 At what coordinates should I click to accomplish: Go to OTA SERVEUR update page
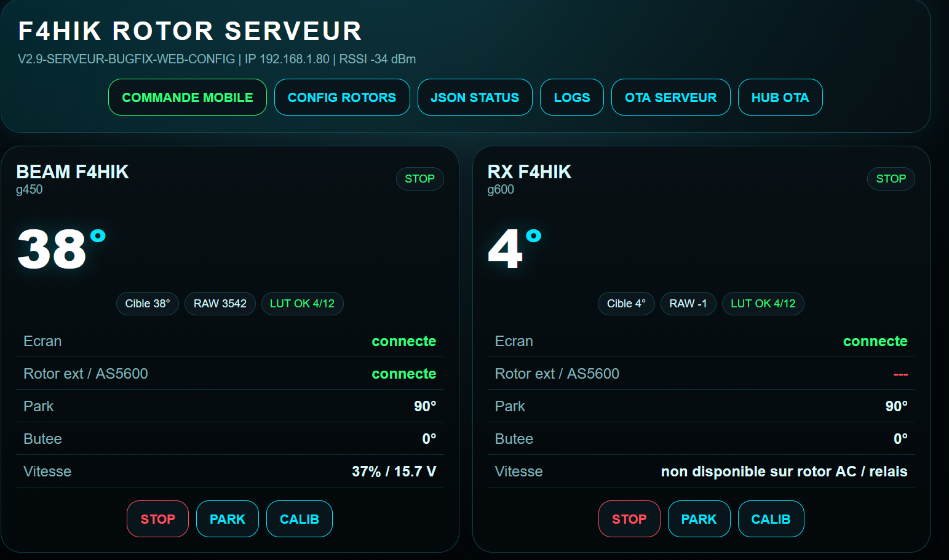pyautogui.click(x=671, y=97)
